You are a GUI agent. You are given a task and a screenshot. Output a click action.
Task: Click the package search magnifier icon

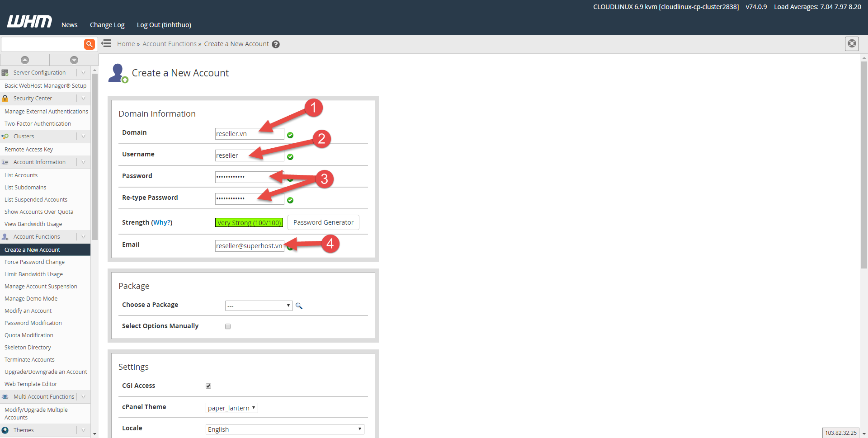pos(299,306)
